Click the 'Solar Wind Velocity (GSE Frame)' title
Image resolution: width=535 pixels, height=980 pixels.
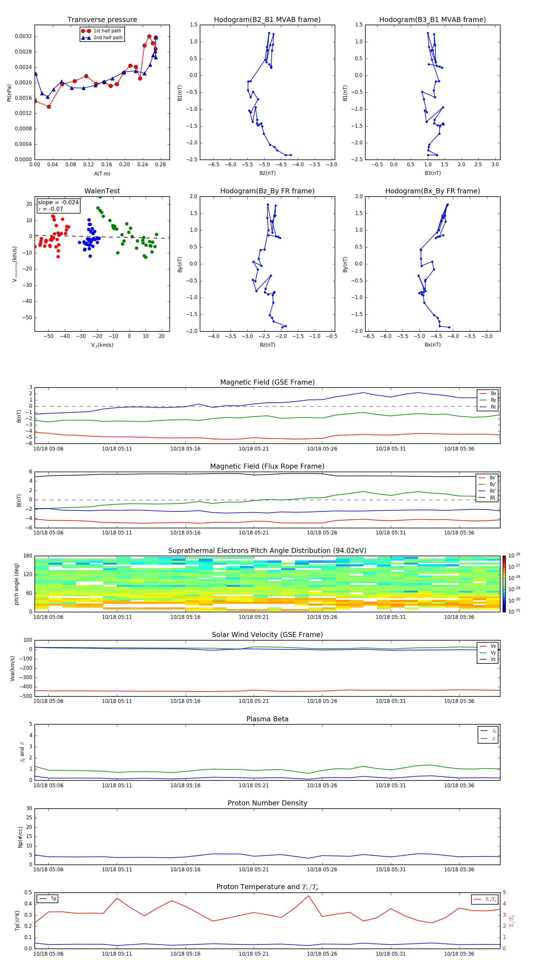click(x=267, y=635)
